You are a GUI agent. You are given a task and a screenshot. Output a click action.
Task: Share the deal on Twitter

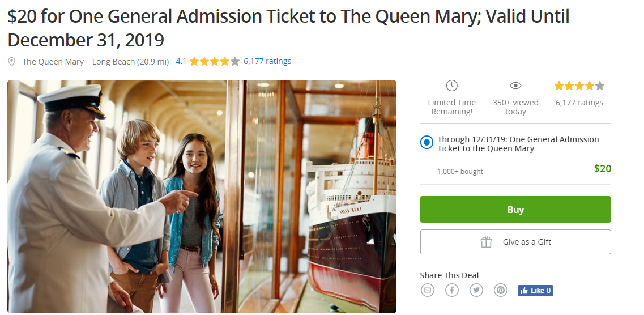pyautogui.click(x=476, y=290)
